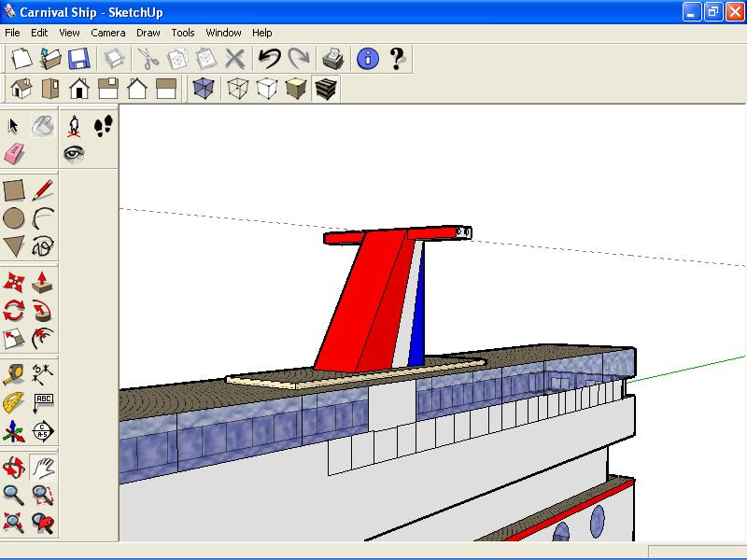
Task: Open the Help menu
Action: click(262, 33)
